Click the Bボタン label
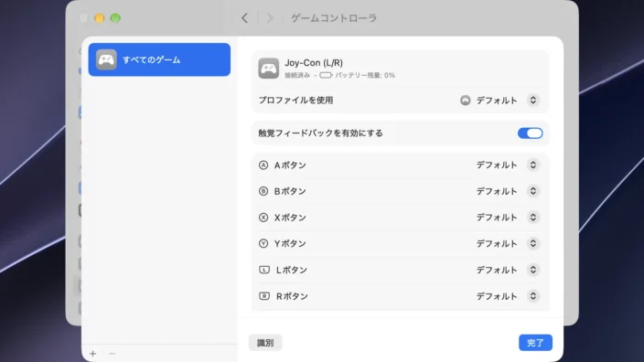644x362 pixels. tap(290, 191)
